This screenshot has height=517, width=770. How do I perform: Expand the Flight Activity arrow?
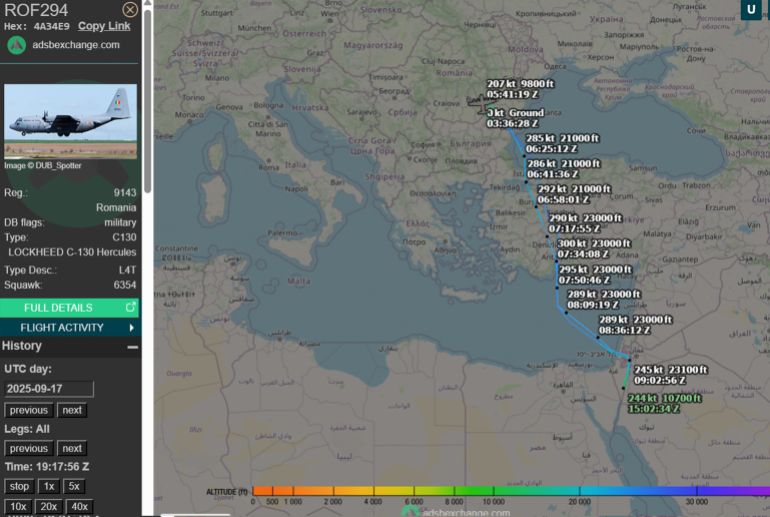(131, 327)
